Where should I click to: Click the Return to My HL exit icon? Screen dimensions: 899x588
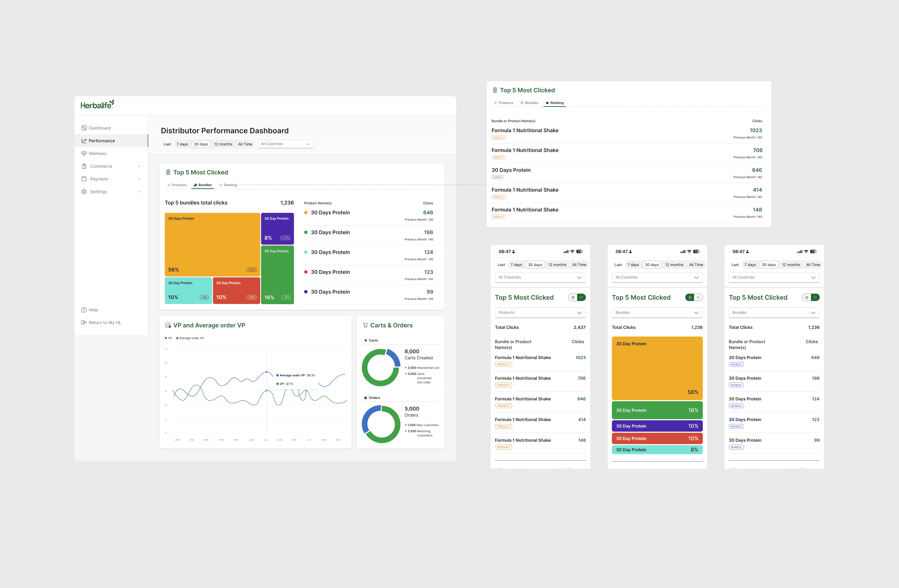(84, 322)
